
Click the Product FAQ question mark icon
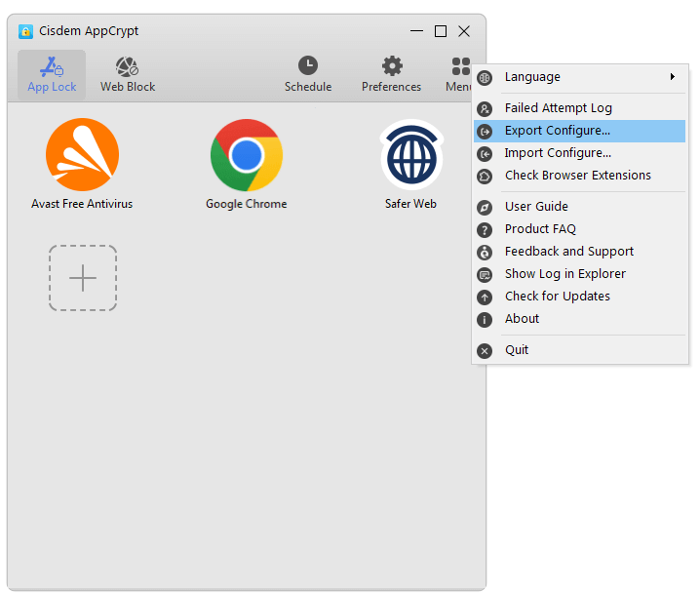click(x=485, y=230)
